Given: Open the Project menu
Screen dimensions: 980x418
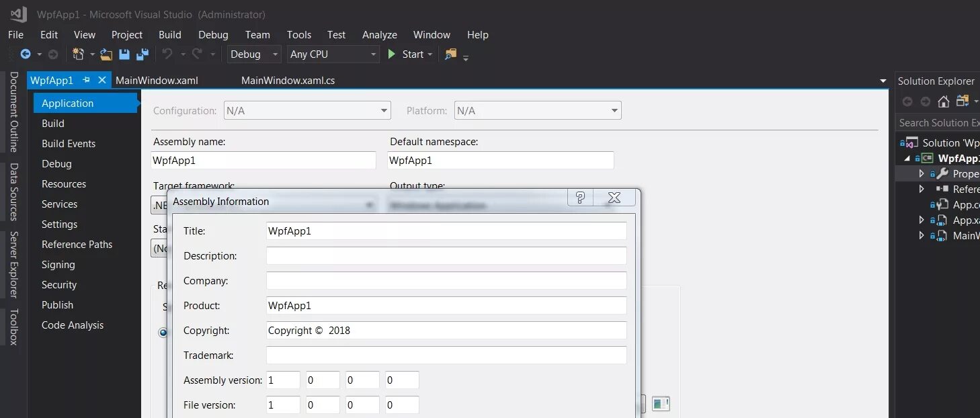Looking at the screenshot, I should coord(127,34).
